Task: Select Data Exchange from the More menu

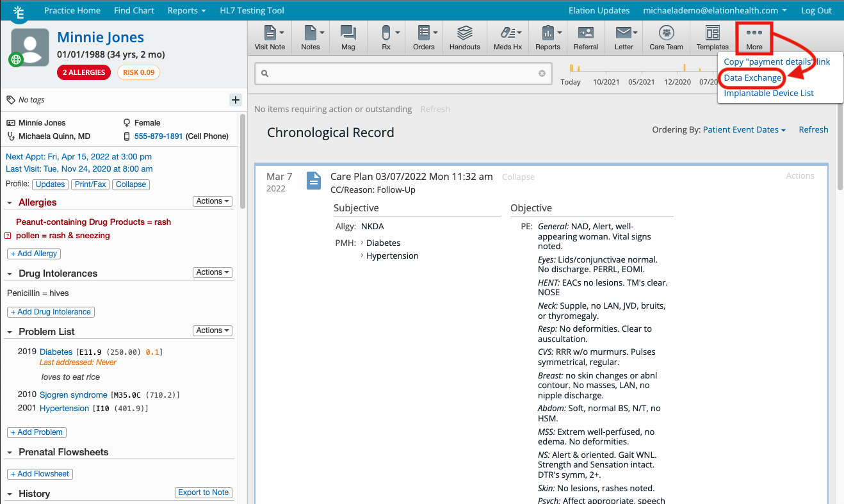Action: click(x=751, y=77)
